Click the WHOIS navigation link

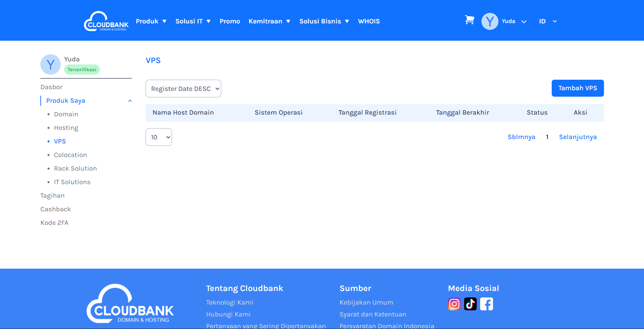point(369,21)
